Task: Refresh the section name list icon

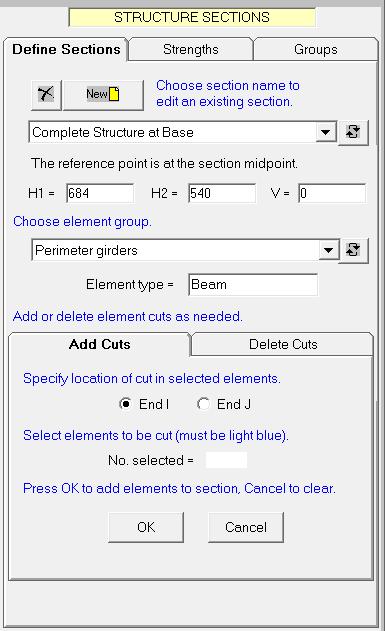Action: click(x=353, y=132)
